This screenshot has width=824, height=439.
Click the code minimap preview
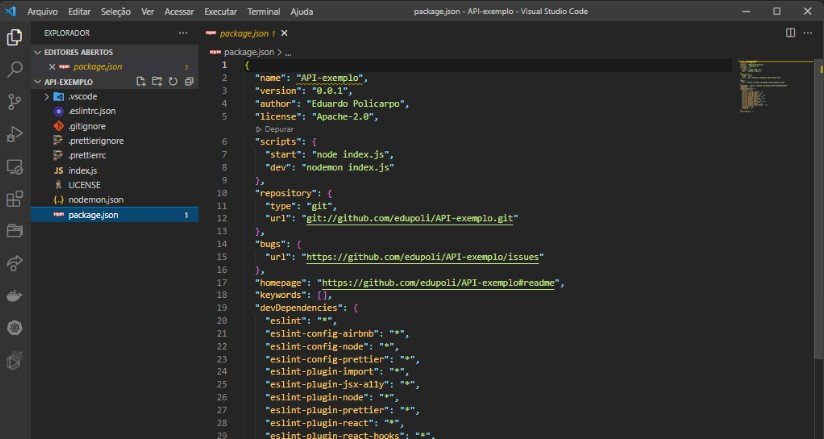775,87
